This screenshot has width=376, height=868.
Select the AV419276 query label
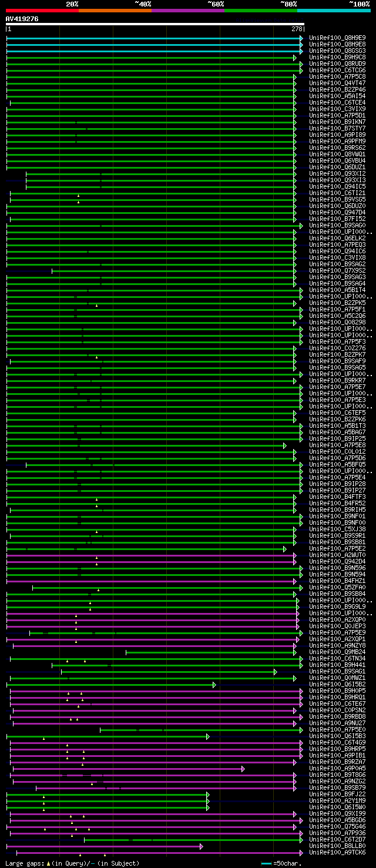(x=22, y=19)
